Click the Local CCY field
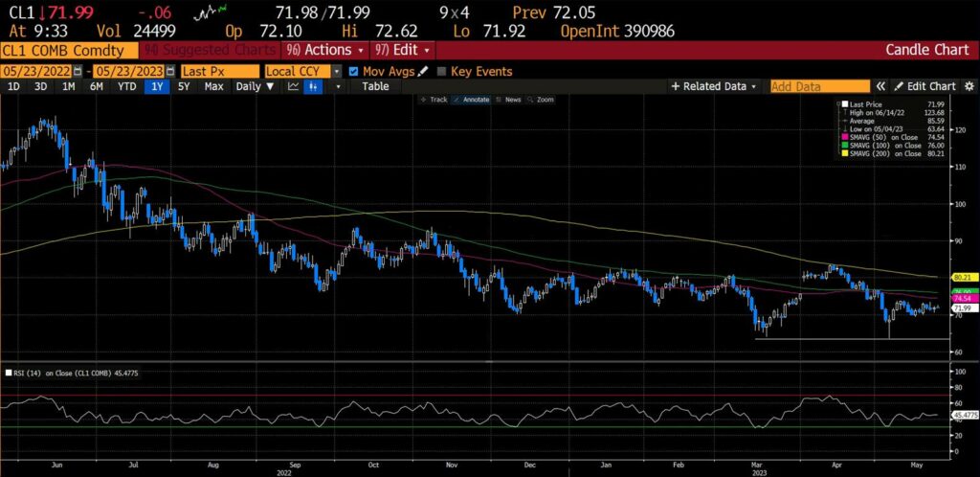This screenshot has width=980, height=477. click(299, 72)
